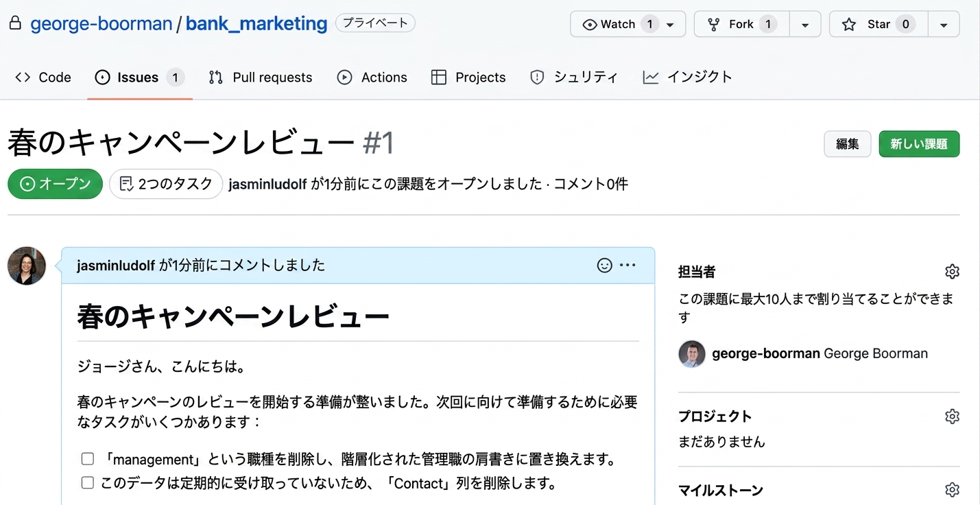
Task: Open george-boorman assignee profile link
Action: (766, 354)
